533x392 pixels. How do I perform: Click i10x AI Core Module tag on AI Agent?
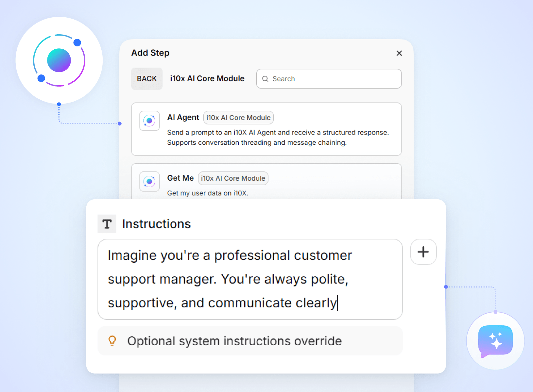pyautogui.click(x=238, y=118)
